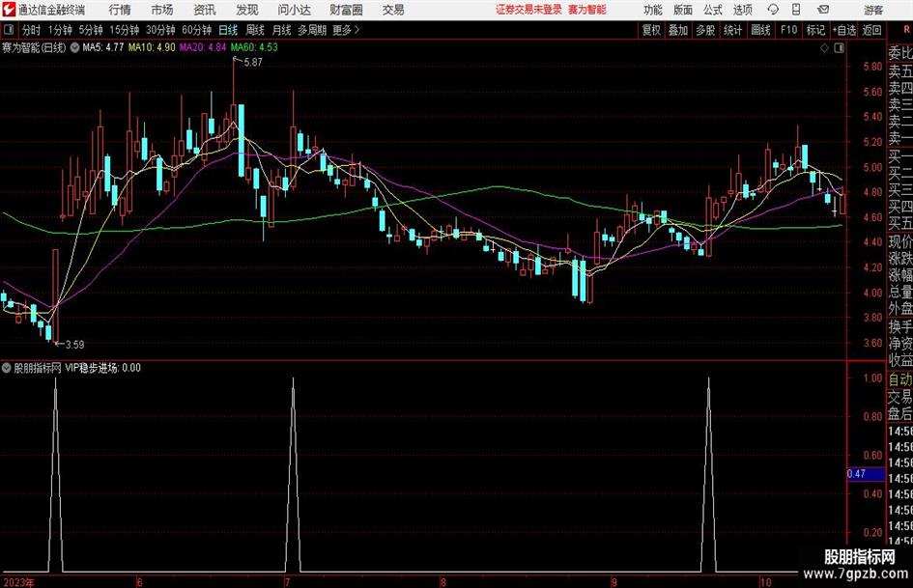Toggle the left panel icon beside 分时
The height and width of the screenshot is (588, 913).
coord(9,30)
